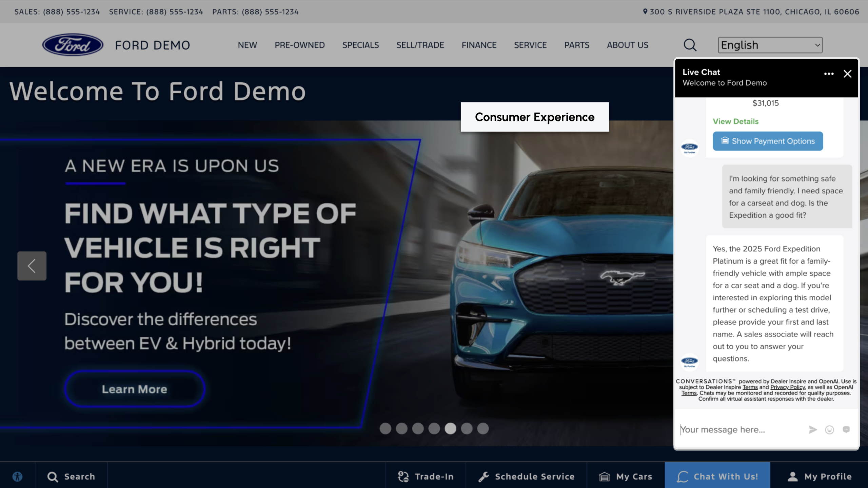Select the third carousel dot

[x=418, y=429]
